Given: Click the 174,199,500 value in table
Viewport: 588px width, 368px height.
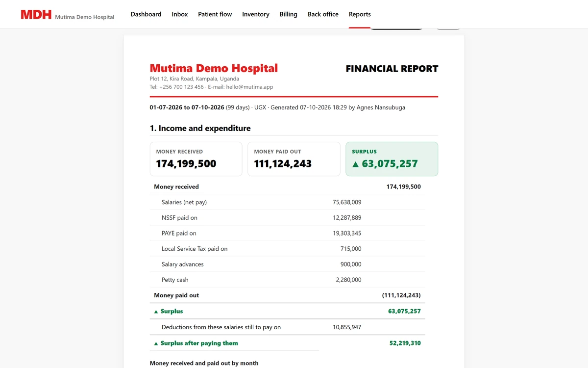Looking at the screenshot, I should pyautogui.click(x=404, y=186).
